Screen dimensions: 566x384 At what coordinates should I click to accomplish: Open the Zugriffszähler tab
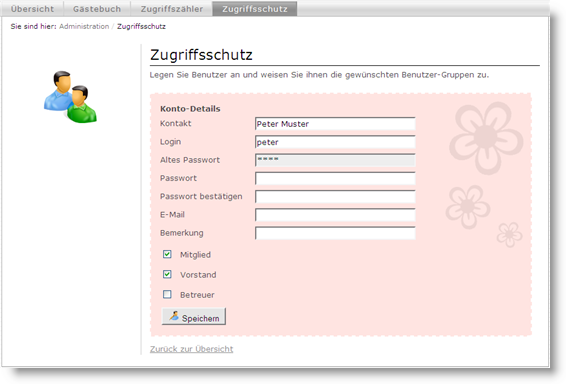click(172, 9)
